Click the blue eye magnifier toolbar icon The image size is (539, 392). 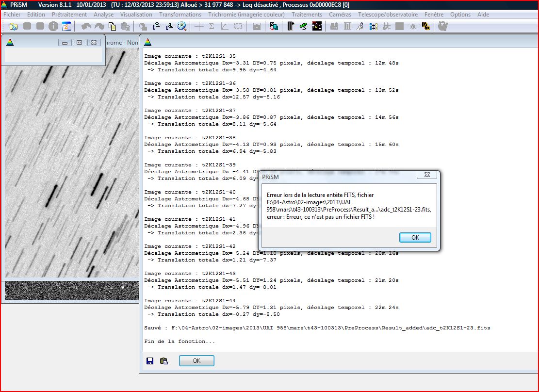click(182, 26)
